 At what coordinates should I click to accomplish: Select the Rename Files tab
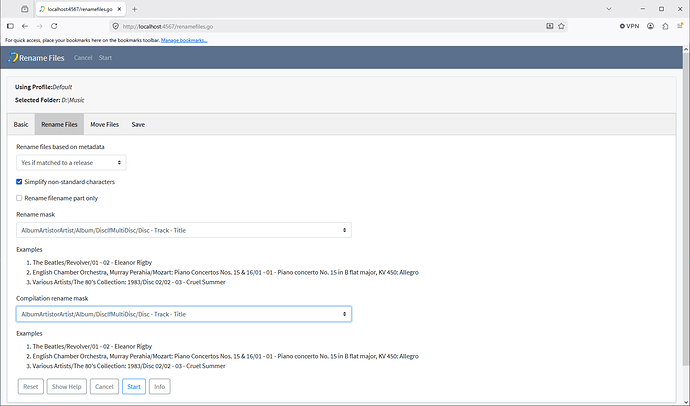coord(59,124)
